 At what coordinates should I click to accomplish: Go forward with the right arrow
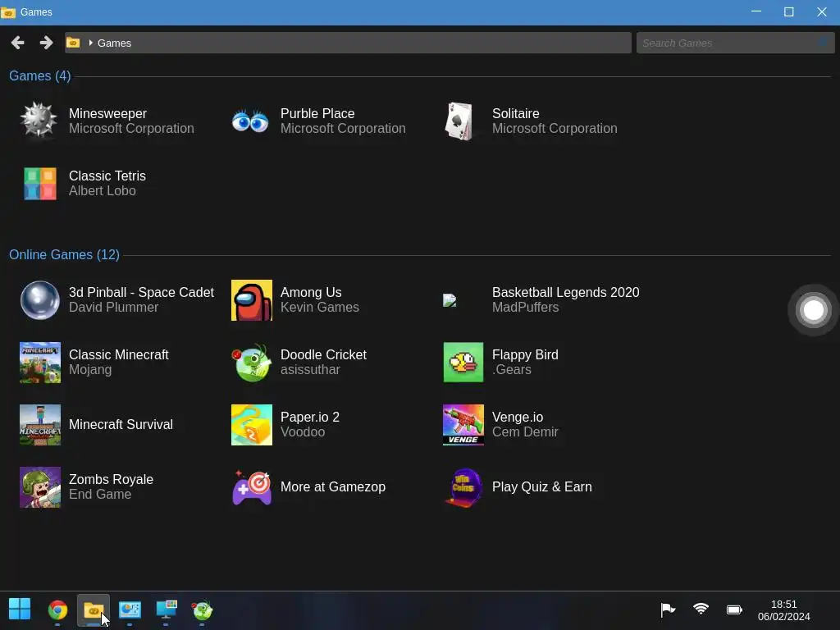(x=46, y=43)
